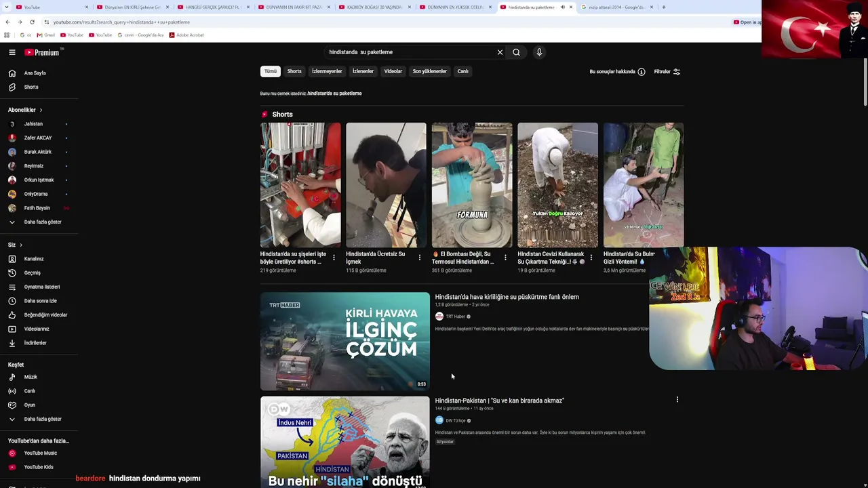Open the Daha sonra izle clock icon

click(x=12, y=301)
